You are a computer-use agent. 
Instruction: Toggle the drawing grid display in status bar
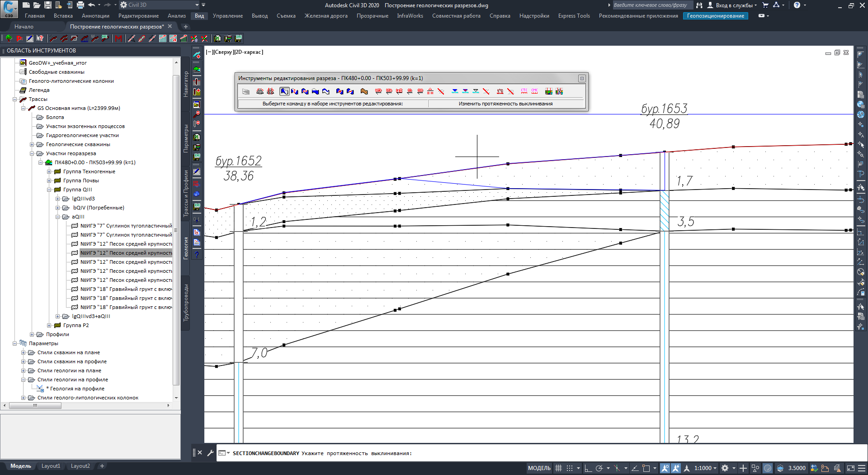click(559, 468)
